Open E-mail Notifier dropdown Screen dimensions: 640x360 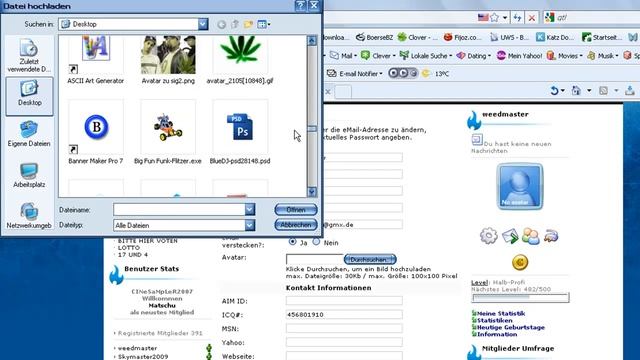(355, 73)
